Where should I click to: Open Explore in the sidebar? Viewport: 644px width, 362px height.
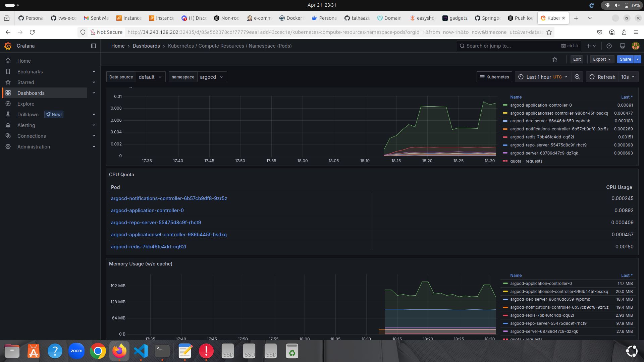pyautogui.click(x=26, y=104)
